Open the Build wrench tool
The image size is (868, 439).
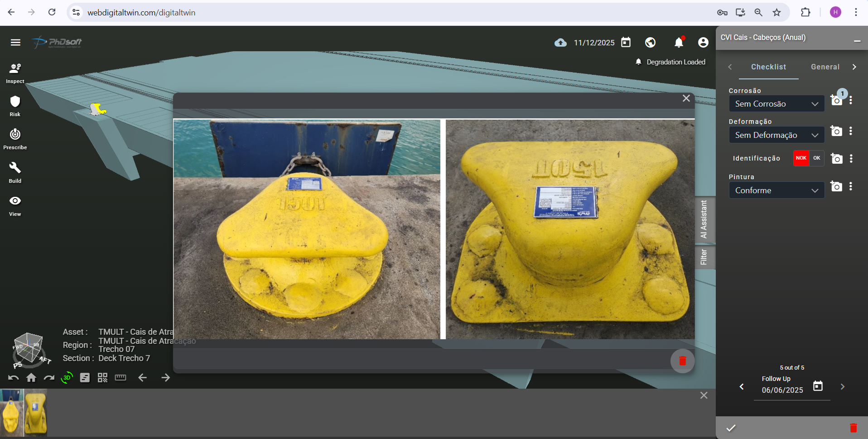click(x=15, y=173)
